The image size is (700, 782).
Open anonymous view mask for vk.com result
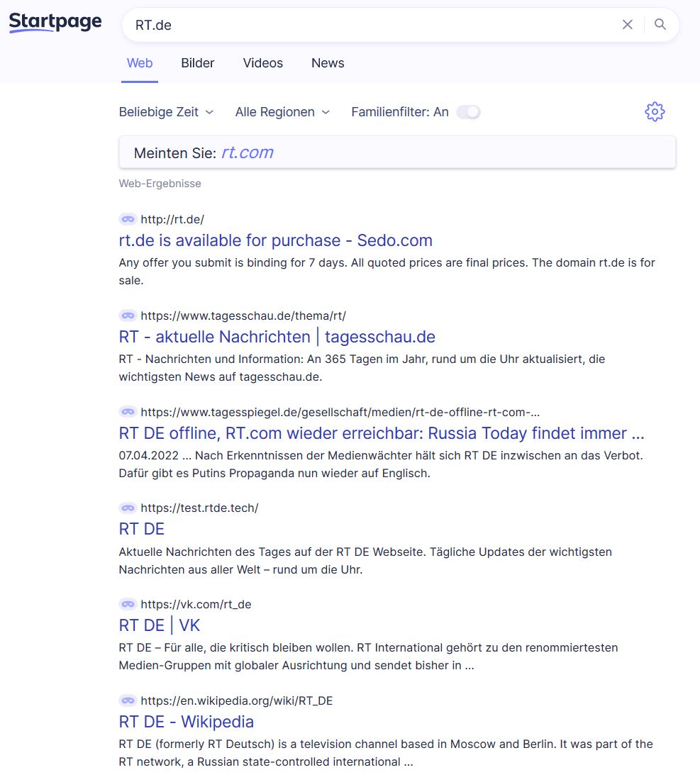pos(128,604)
